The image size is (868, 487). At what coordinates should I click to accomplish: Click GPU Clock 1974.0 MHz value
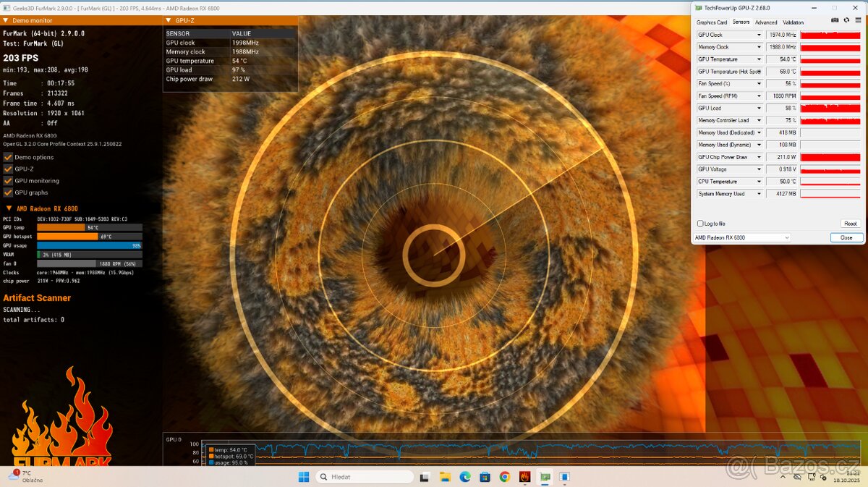pyautogui.click(x=782, y=35)
